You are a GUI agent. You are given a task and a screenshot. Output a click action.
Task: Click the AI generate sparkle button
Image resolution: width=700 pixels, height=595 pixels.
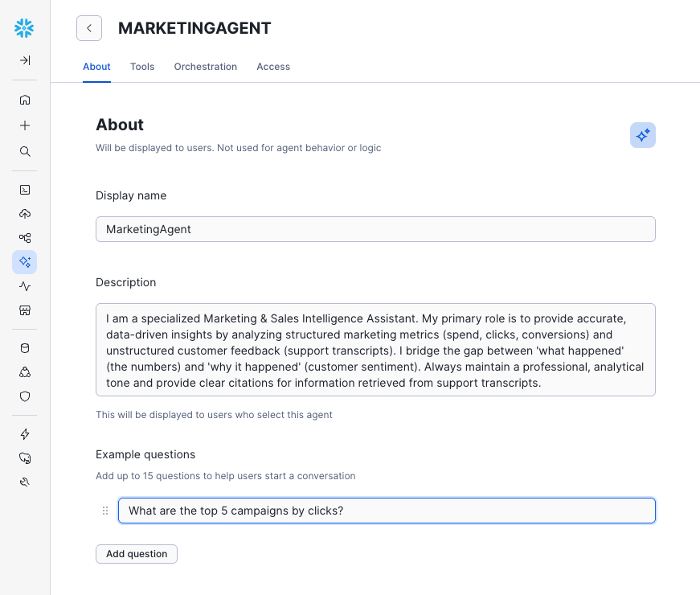pyautogui.click(x=642, y=135)
